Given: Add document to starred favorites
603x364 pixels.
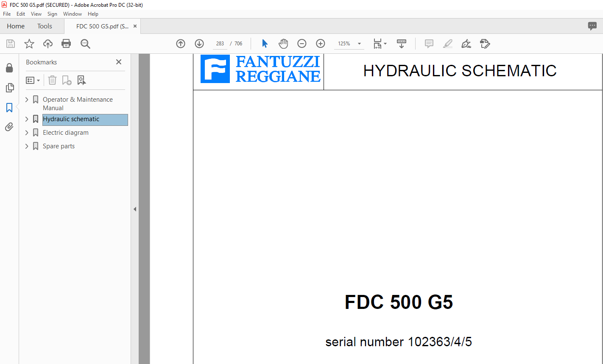Looking at the screenshot, I should (29, 44).
